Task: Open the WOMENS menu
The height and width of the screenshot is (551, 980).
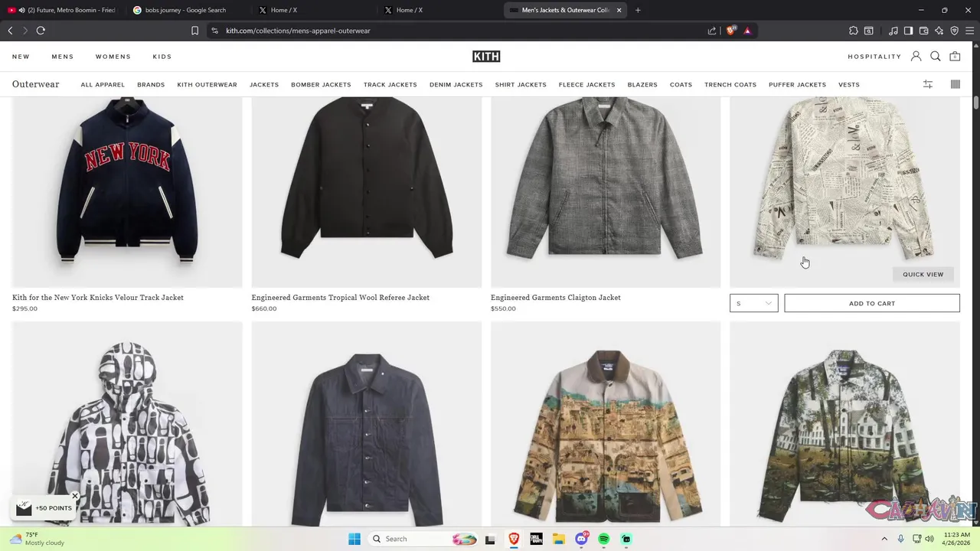Action: click(x=113, y=57)
